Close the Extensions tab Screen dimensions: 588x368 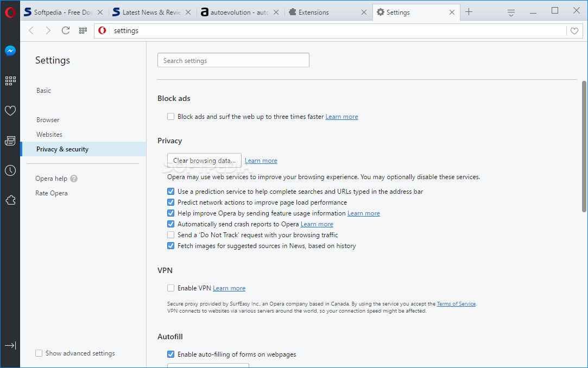tap(364, 12)
